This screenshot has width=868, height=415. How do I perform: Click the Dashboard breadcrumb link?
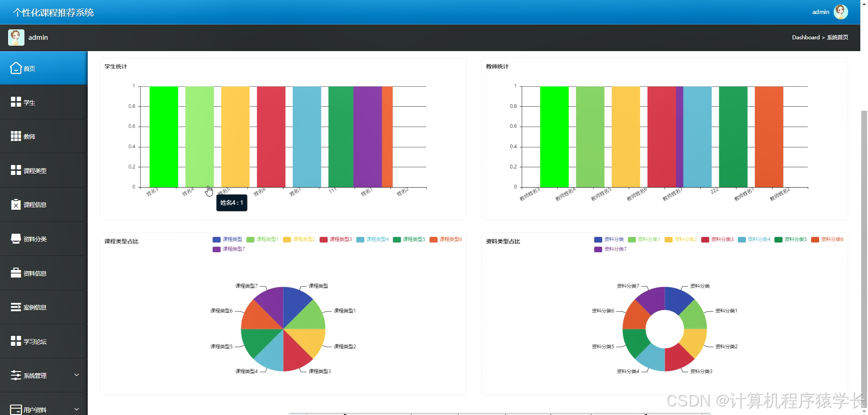point(806,38)
